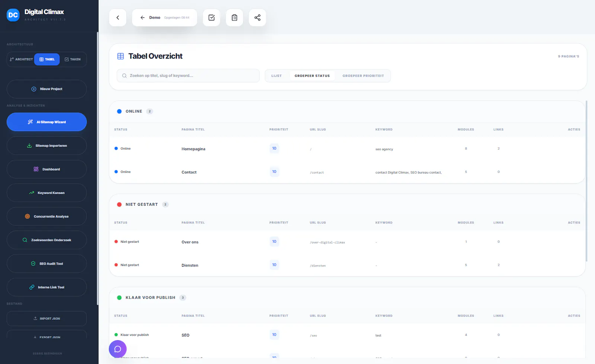
Task: Launch the AI Sitemap Wizard
Action: 47,122
